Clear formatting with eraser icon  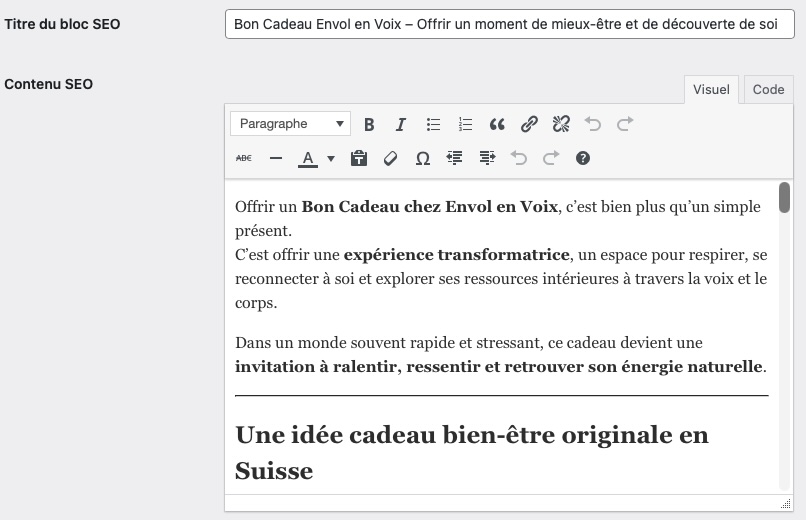click(x=391, y=158)
